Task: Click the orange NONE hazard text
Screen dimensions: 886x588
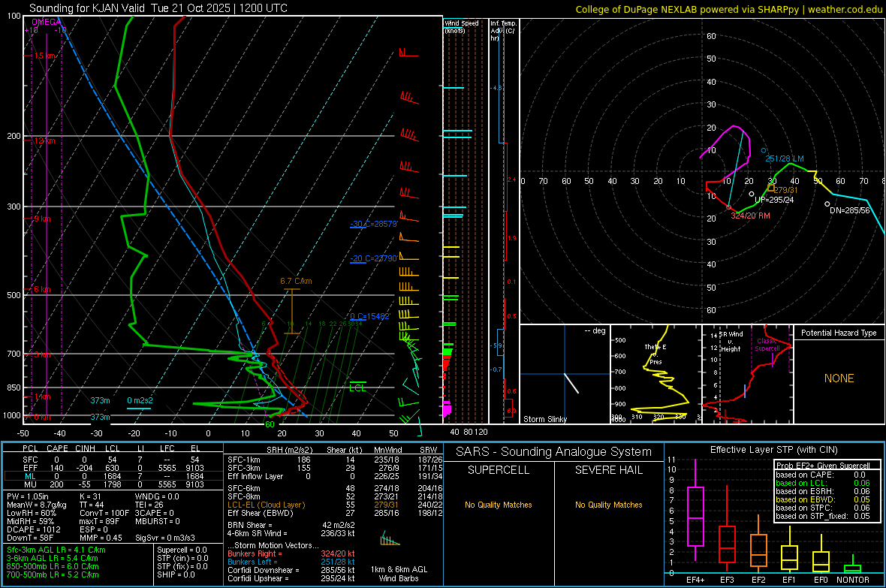Action: (x=839, y=378)
